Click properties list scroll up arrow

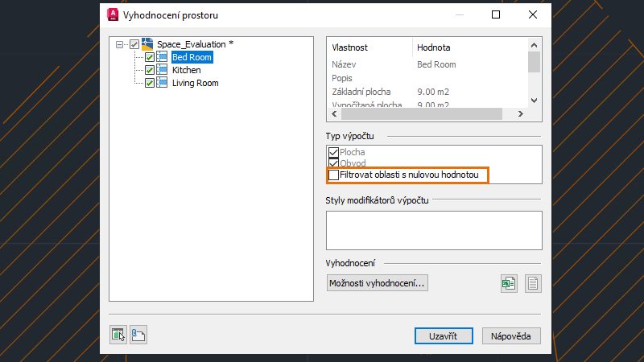tap(534, 45)
